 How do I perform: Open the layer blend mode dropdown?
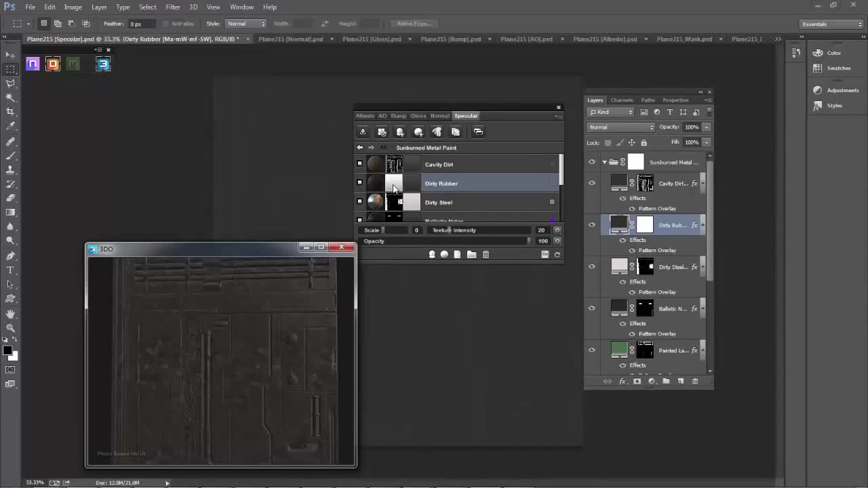[x=620, y=127]
